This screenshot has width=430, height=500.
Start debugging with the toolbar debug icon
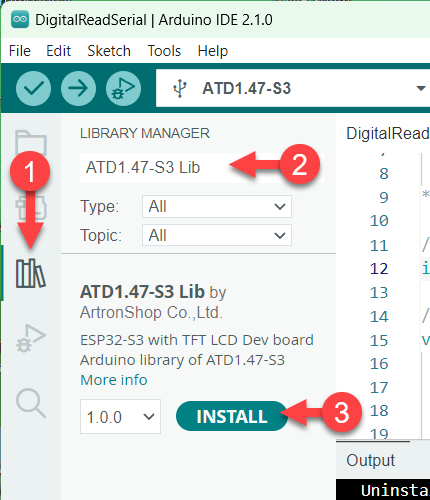click(123, 88)
